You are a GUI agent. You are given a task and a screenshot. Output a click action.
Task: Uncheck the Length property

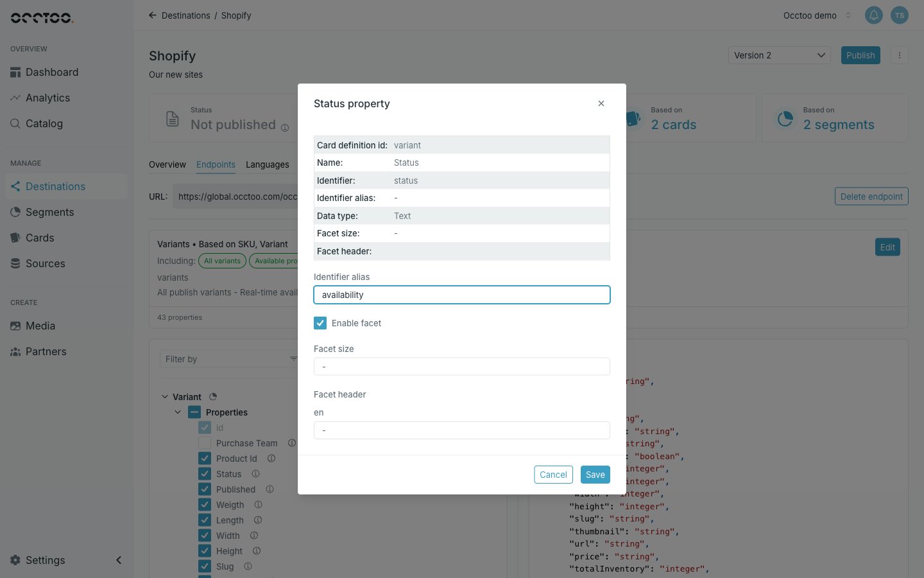coord(205,520)
